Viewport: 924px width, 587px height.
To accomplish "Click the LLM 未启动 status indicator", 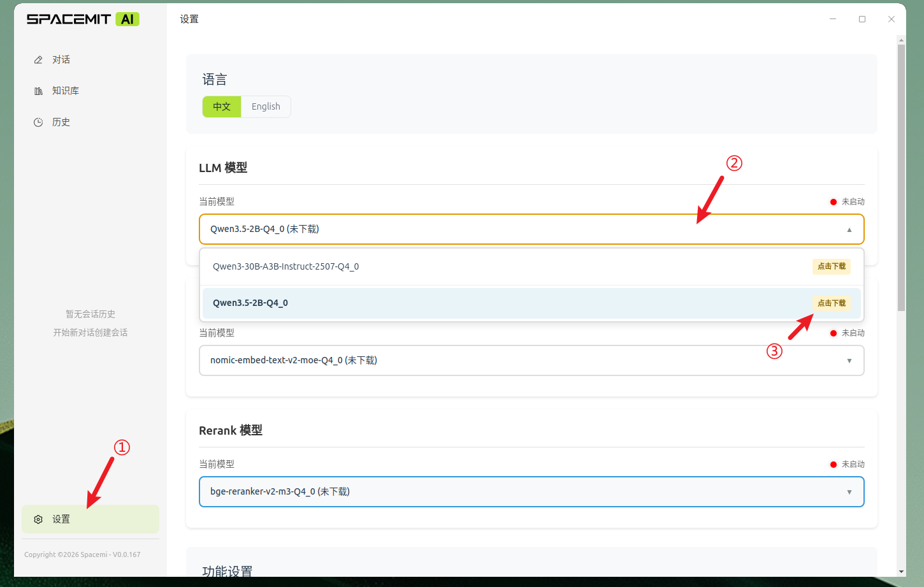I will [x=848, y=202].
